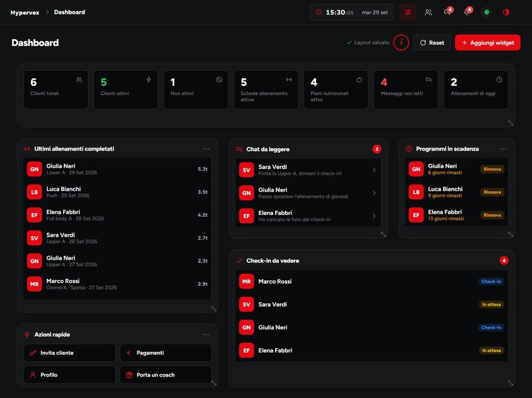Click GN avatar for Lower A workout
532x398 pixels.
[34, 169]
